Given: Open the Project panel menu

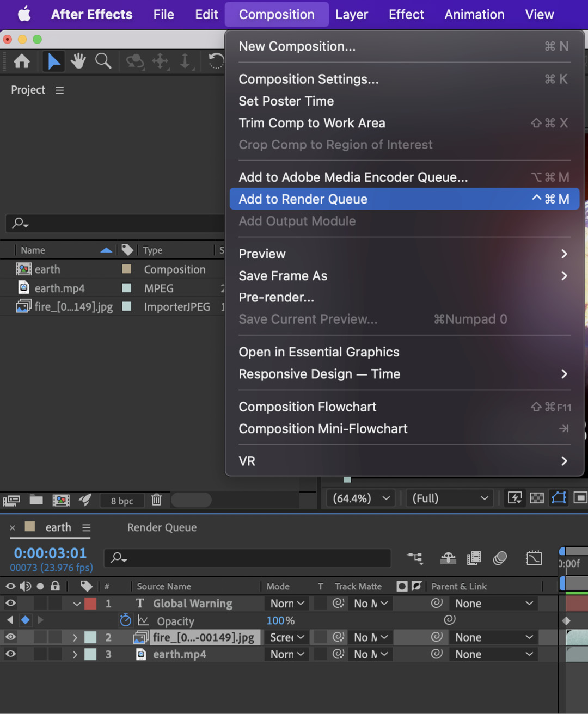Looking at the screenshot, I should tap(59, 90).
